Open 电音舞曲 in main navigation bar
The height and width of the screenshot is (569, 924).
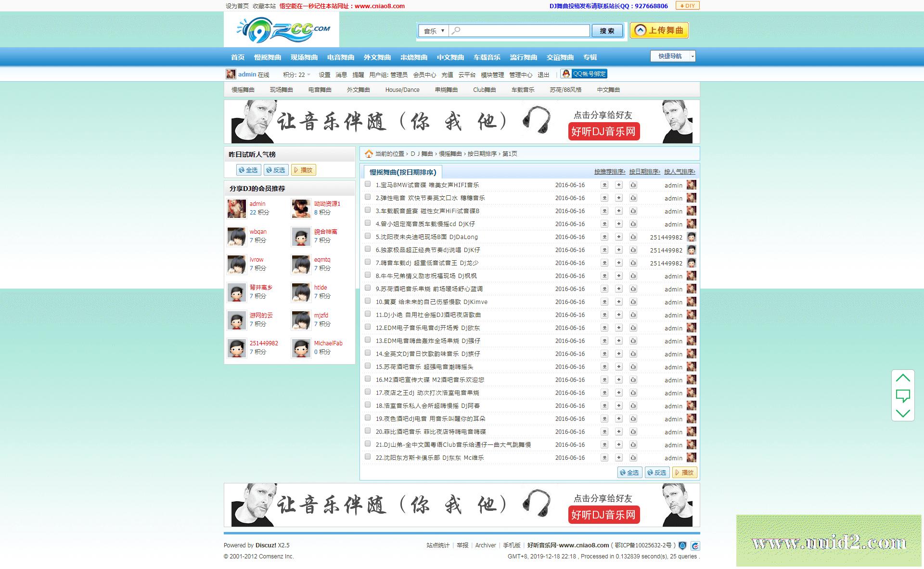tap(341, 57)
